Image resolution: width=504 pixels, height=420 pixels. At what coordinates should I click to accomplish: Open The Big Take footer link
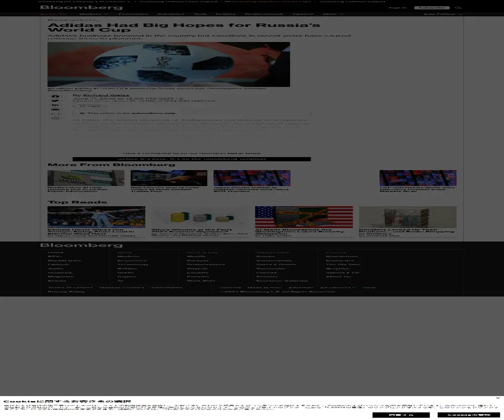tap(343, 265)
